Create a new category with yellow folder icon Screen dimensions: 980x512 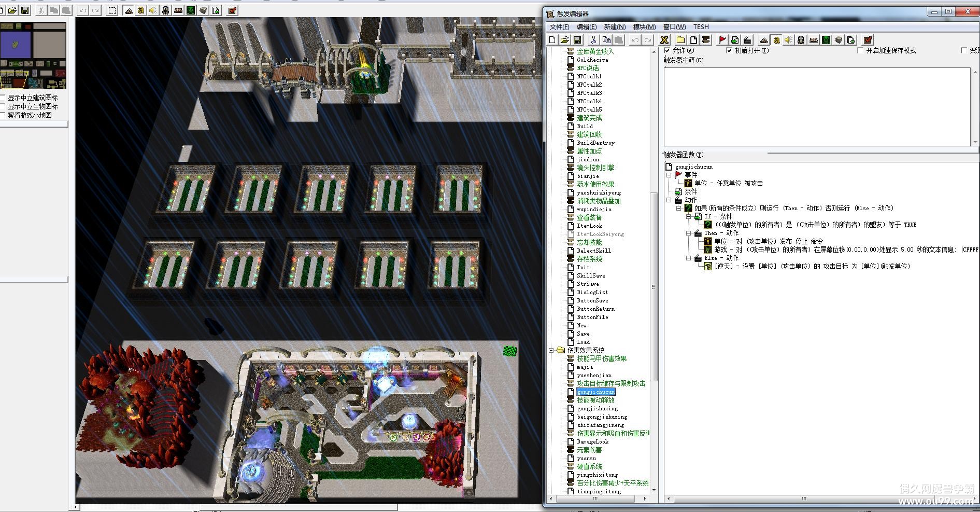[x=681, y=40]
